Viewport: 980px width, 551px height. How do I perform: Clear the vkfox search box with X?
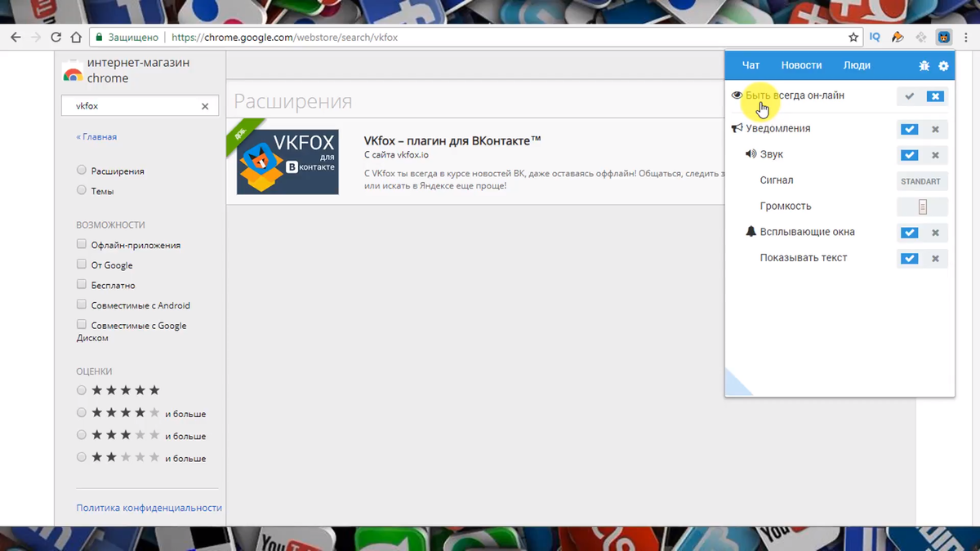pos(205,106)
